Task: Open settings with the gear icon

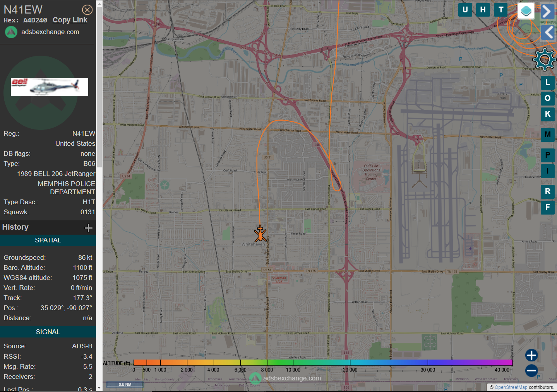Action: click(x=545, y=60)
